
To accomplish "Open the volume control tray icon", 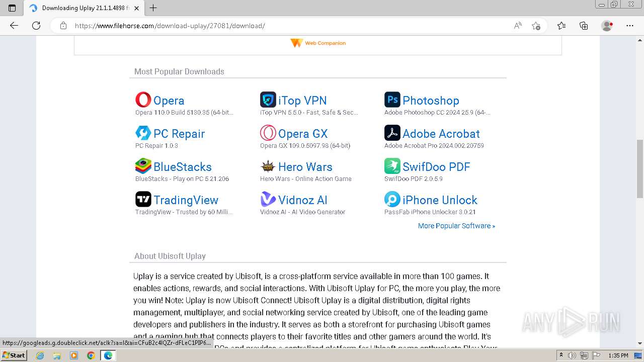I will [x=572, y=355].
